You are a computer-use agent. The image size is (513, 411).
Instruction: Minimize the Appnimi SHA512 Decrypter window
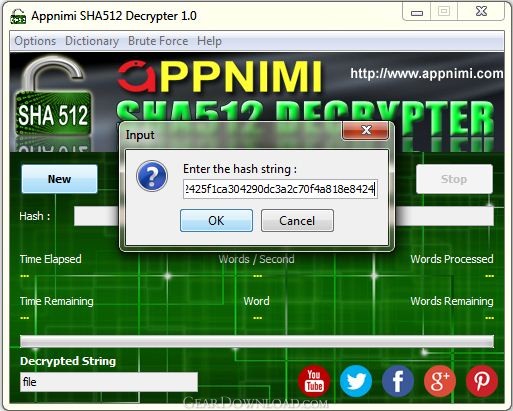(417, 12)
